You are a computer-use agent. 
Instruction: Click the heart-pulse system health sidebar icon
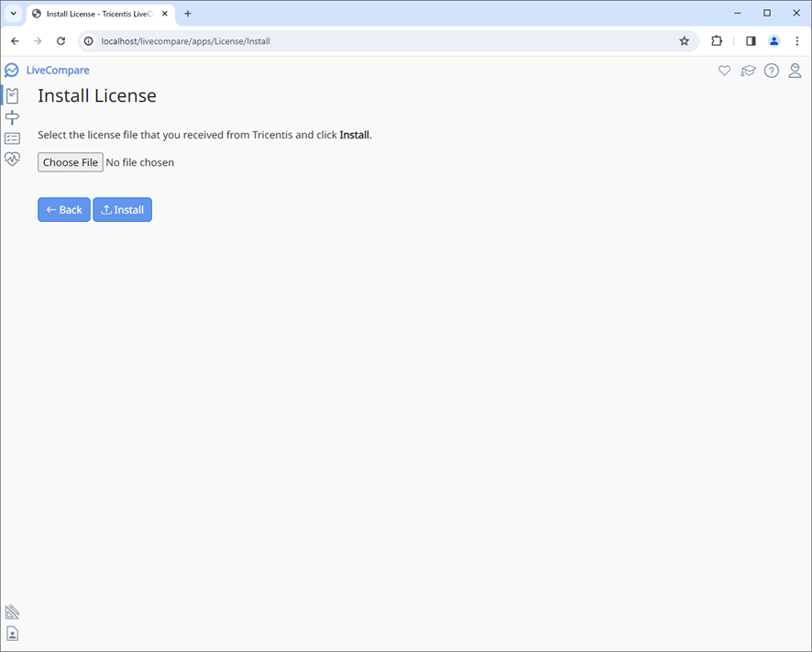(13, 159)
